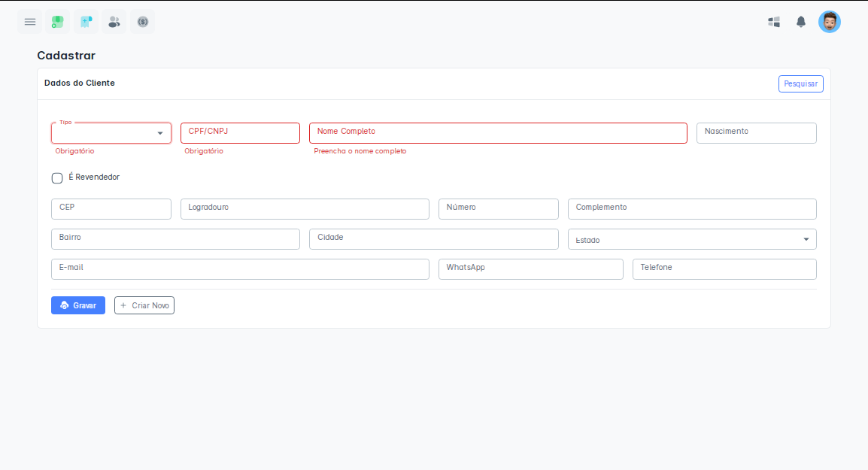
Task: Click the Pesquisar button
Action: coord(800,83)
